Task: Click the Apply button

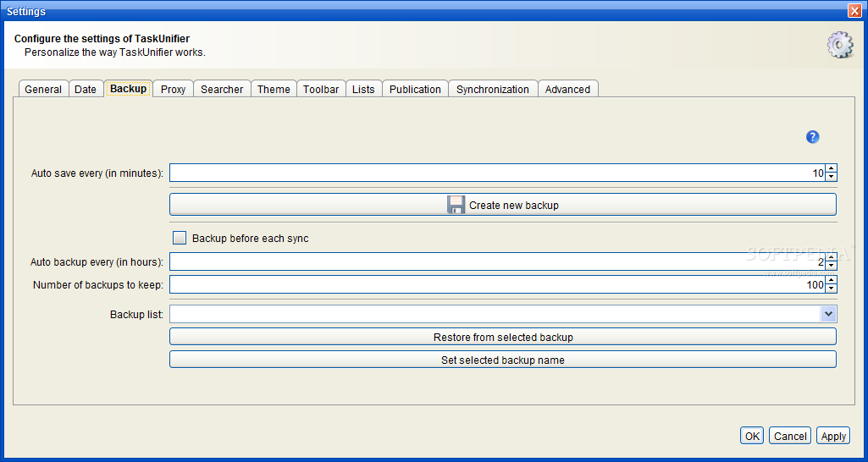Action: click(x=833, y=436)
